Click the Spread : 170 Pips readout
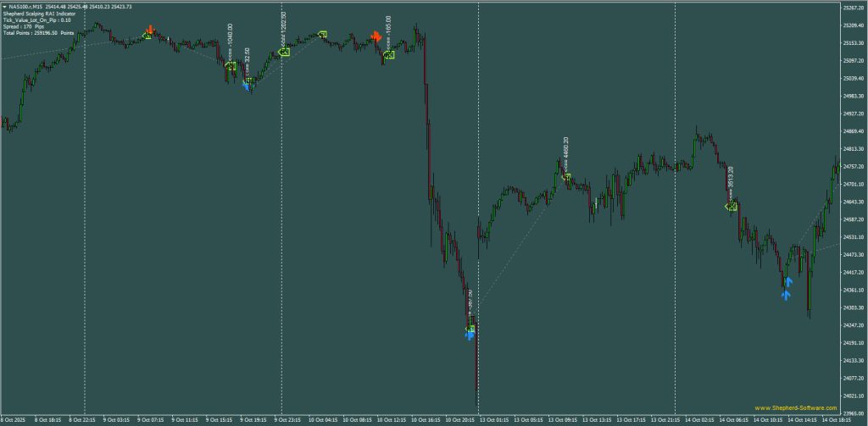This screenshot has width=868, height=426. [23, 26]
